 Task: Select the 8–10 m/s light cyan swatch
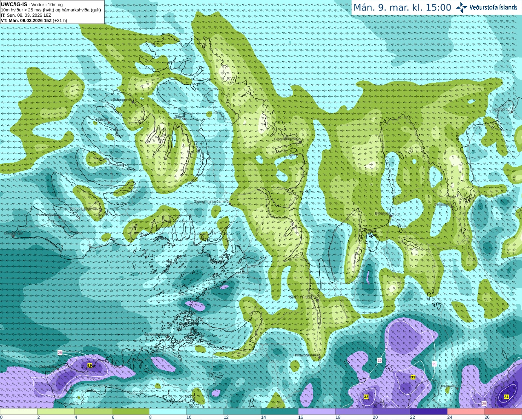pos(168,411)
